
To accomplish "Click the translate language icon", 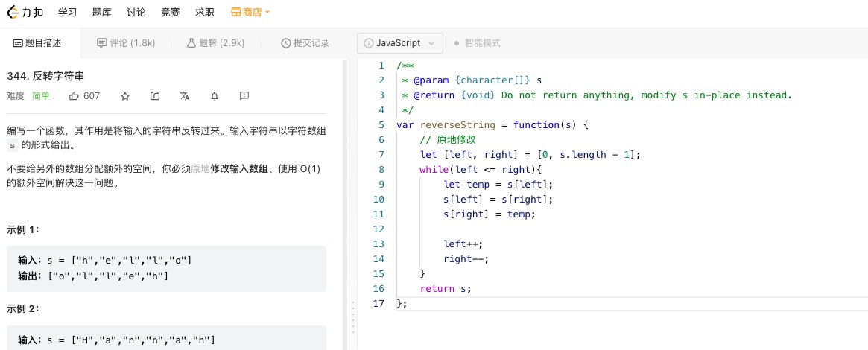I will 185,96.
